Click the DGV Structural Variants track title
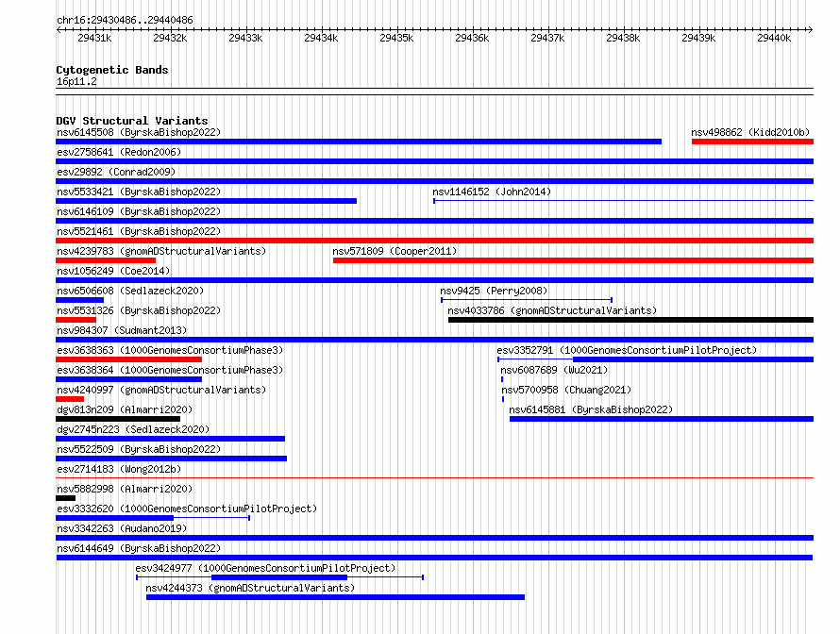This screenshot has width=840, height=634. 132,121
